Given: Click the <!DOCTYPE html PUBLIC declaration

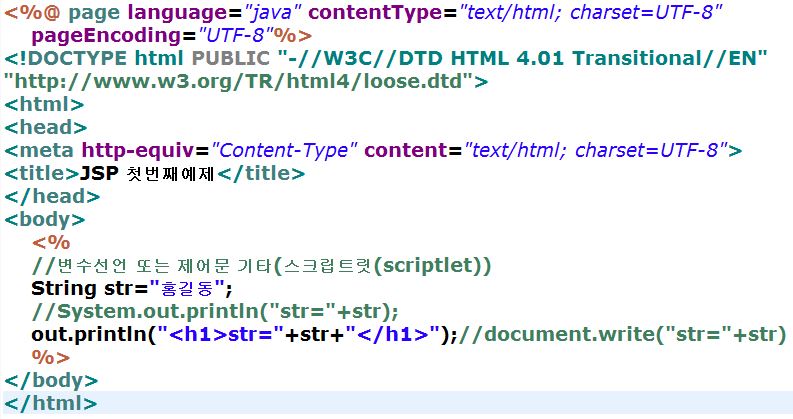Looking at the screenshot, I should coord(137,59).
